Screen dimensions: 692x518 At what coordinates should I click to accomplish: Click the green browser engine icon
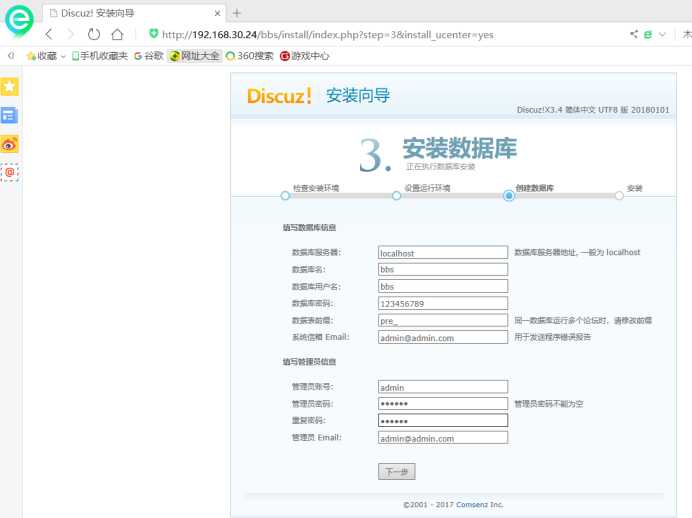648,34
